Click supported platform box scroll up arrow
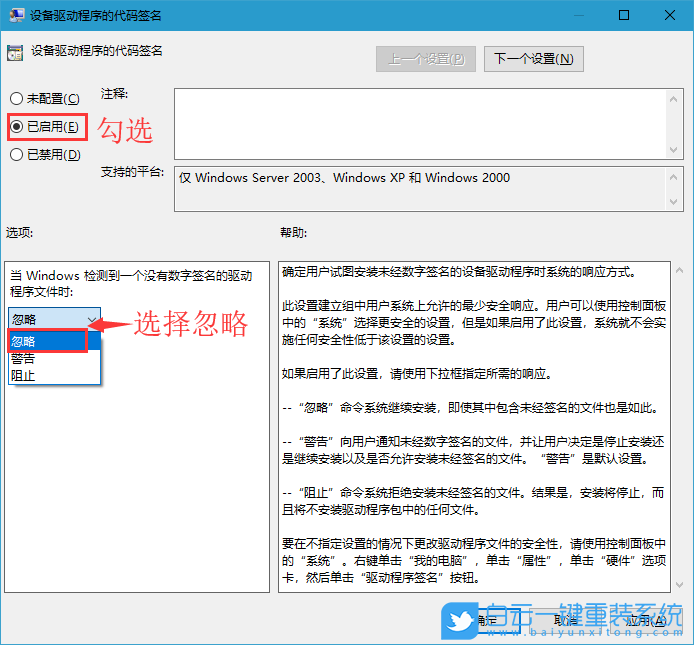This screenshot has height=645, width=694. click(674, 178)
